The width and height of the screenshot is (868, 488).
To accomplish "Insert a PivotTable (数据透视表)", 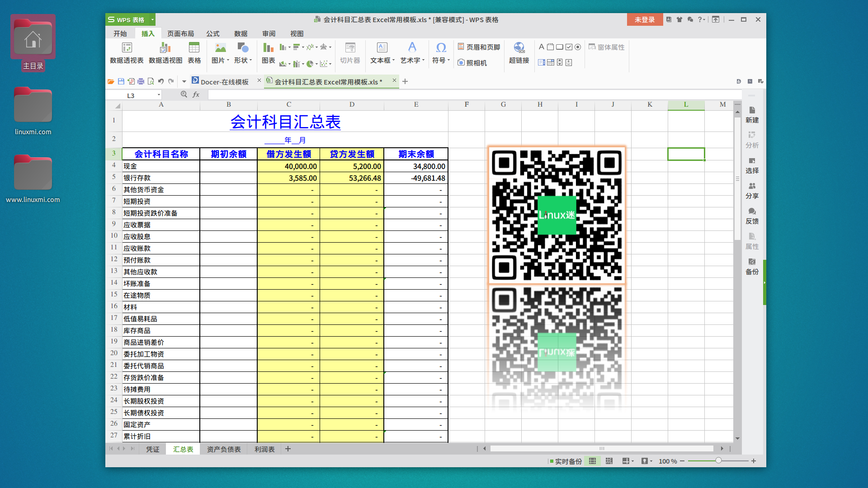I will [x=127, y=53].
